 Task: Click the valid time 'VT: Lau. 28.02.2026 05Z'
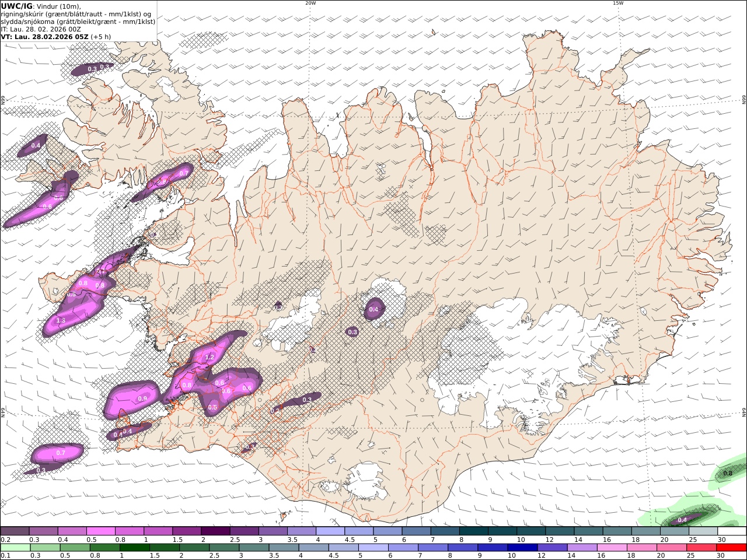(45, 37)
